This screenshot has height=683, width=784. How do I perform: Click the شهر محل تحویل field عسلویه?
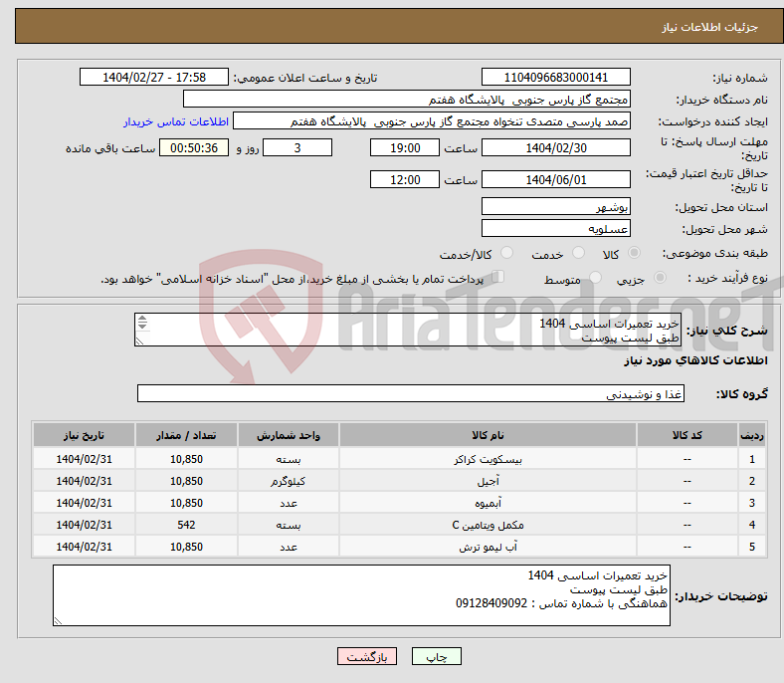(x=555, y=228)
